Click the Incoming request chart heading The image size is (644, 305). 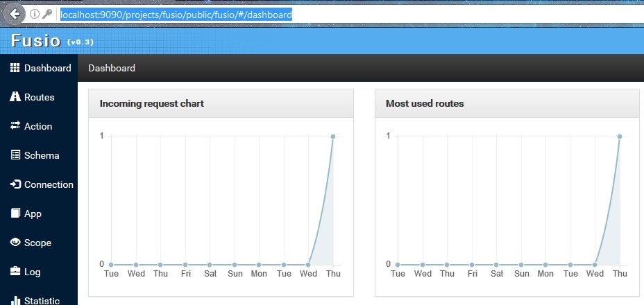pos(151,103)
